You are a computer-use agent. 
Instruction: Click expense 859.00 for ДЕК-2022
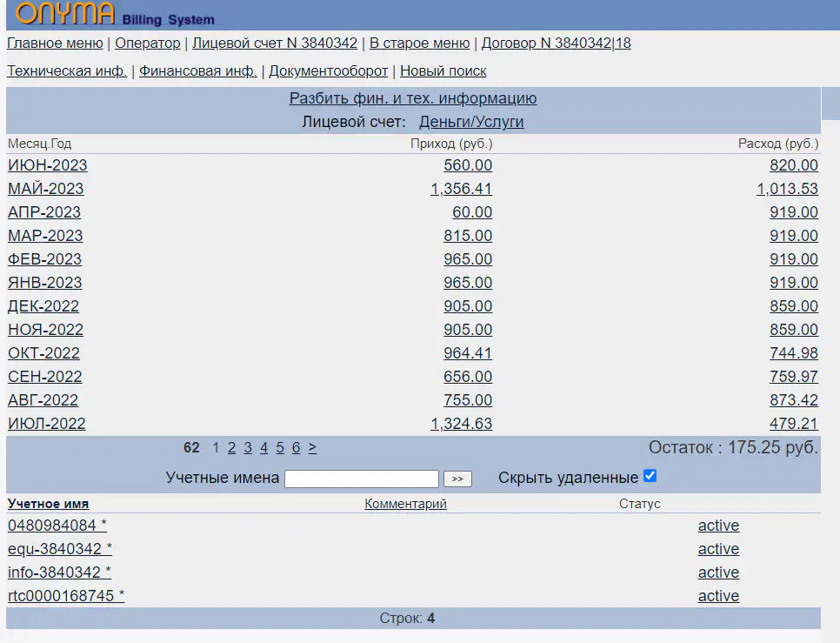pyautogui.click(x=794, y=306)
